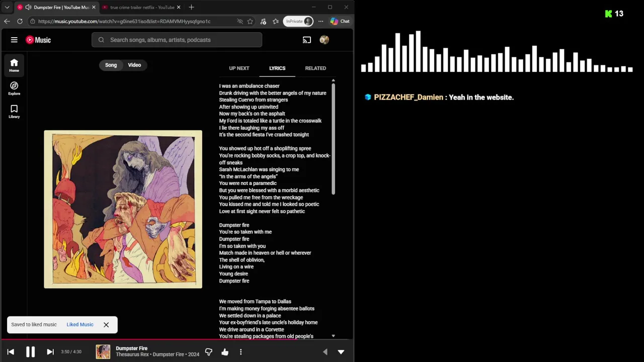Open the browser Settings and more menu

320,21
